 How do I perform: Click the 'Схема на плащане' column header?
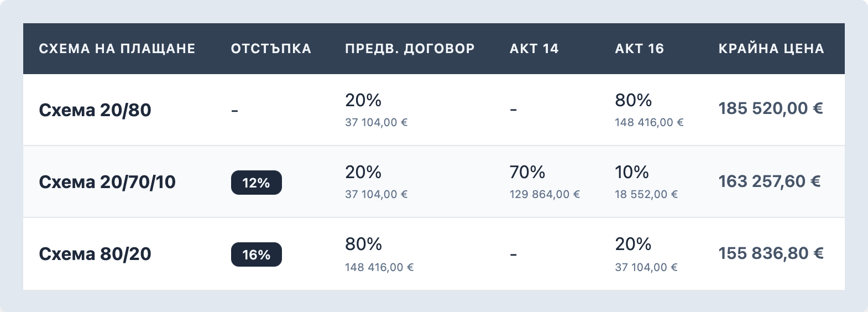tap(117, 49)
